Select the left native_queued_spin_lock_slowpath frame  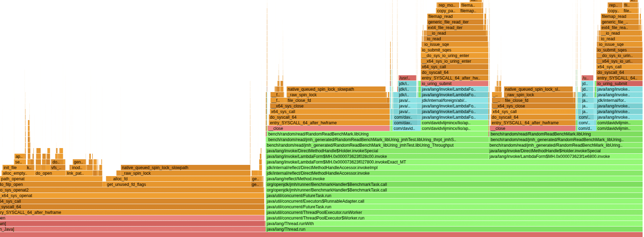[186, 168]
